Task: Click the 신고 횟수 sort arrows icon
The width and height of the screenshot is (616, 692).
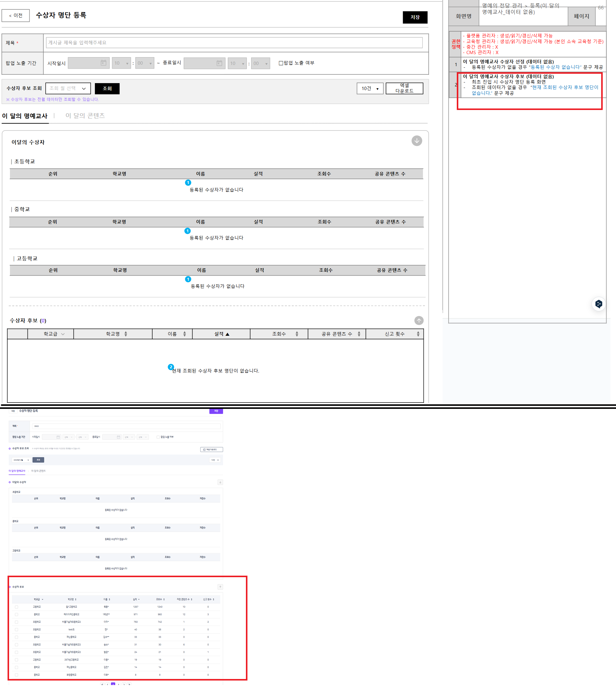Action: [418, 334]
